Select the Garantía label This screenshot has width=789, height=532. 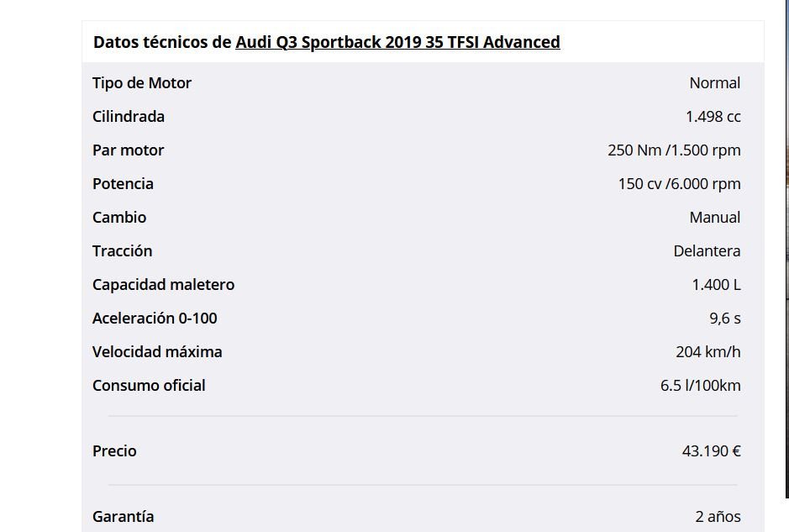tap(124, 517)
